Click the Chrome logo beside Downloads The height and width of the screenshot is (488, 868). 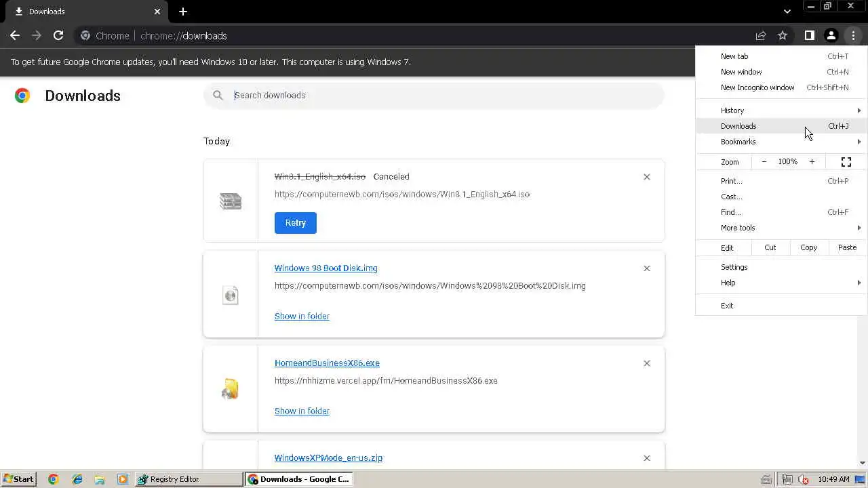coord(22,96)
